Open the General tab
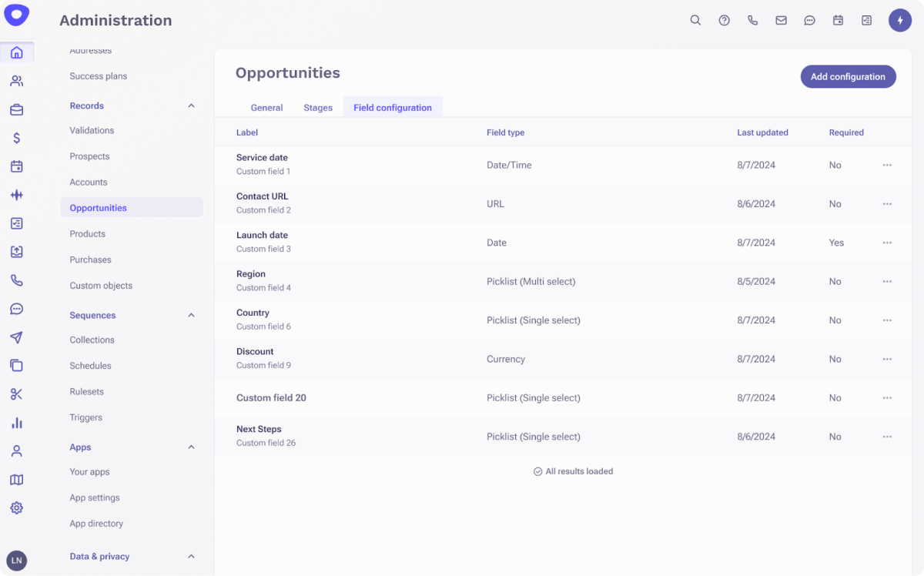Image resolution: width=924 pixels, height=576 pixels. pyautogui.click(x=266, y=107)
